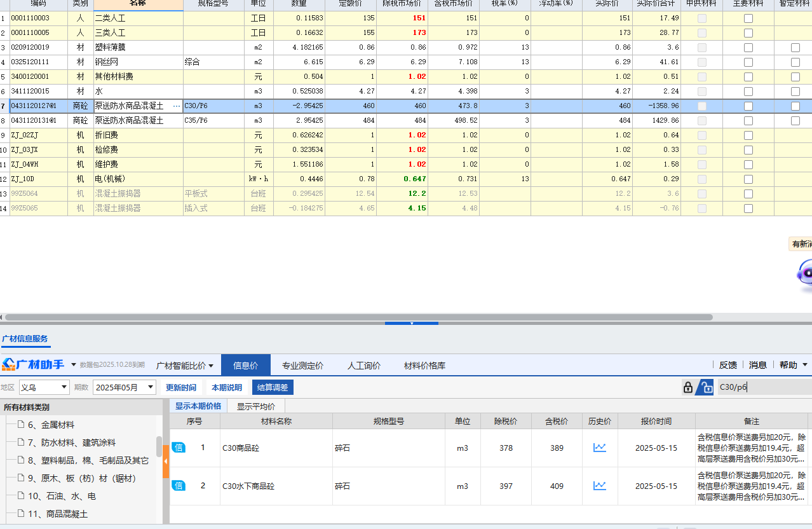Open the 地区 dropdown showing 义乌
Screen dimensions: 812x529
[44, 387]
